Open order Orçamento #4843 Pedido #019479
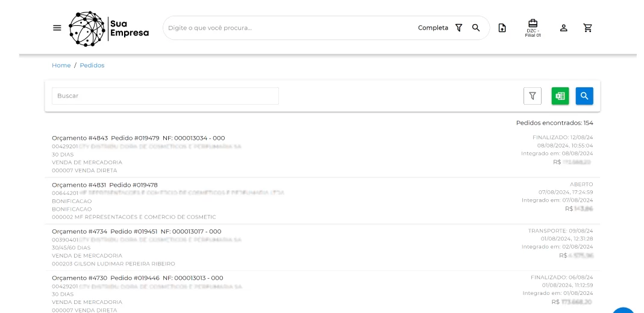This screenshot has width=644, height=313. coord(322,154)
